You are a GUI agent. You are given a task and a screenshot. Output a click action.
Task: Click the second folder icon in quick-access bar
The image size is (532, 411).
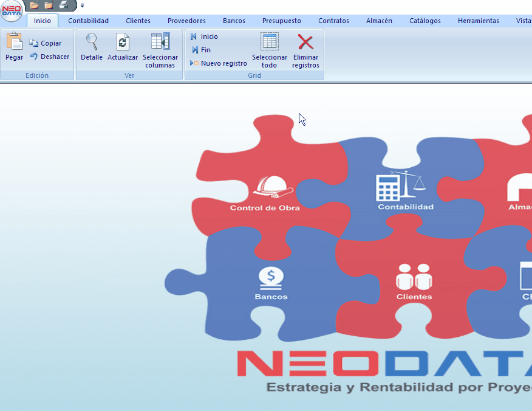tap(49, 5)
